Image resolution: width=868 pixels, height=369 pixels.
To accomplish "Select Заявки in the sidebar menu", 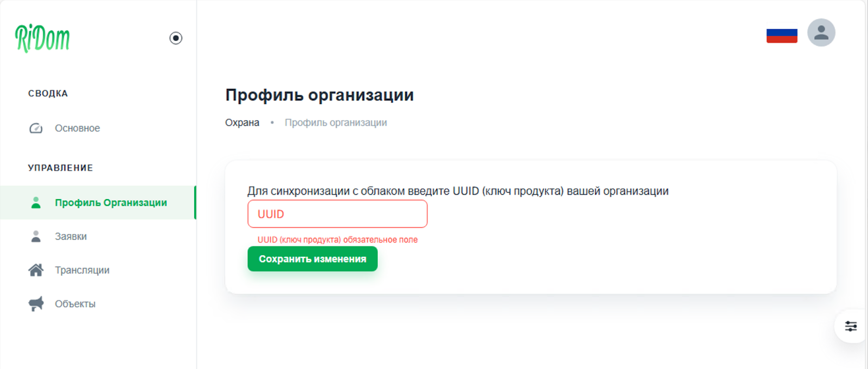I will 71,236.
